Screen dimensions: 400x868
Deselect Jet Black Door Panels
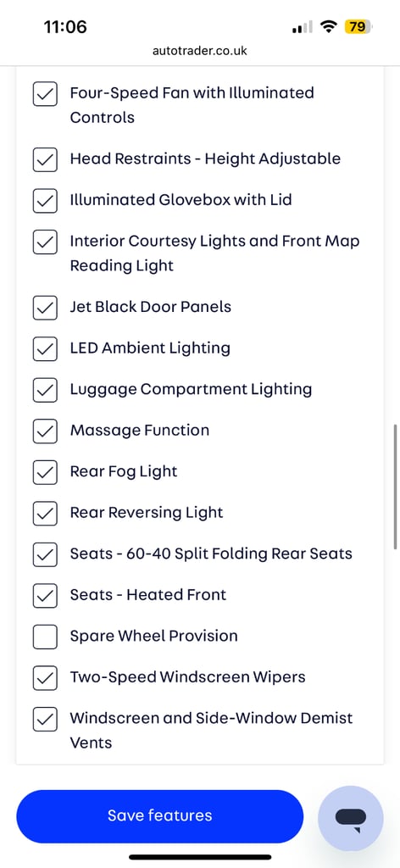click(x=45, y=307)
